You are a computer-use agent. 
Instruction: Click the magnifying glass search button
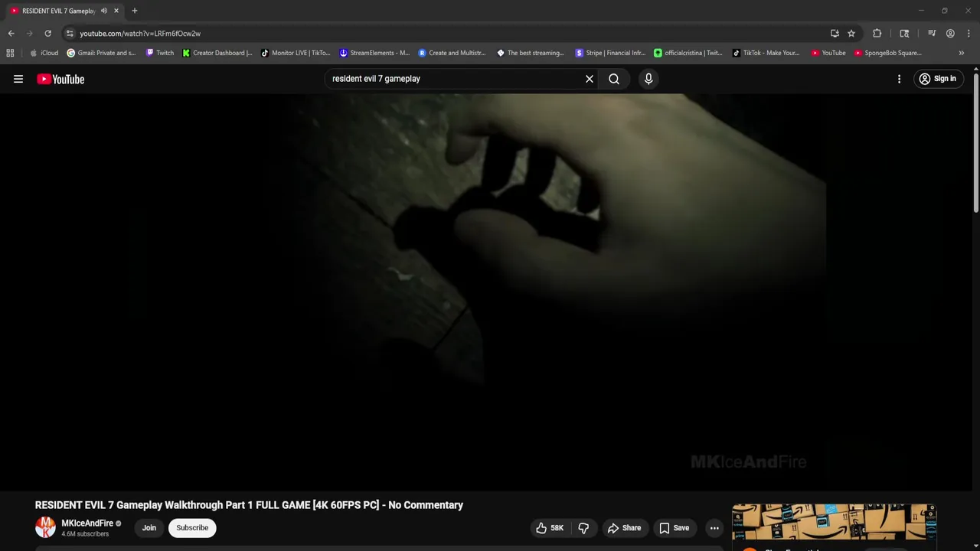614,79
